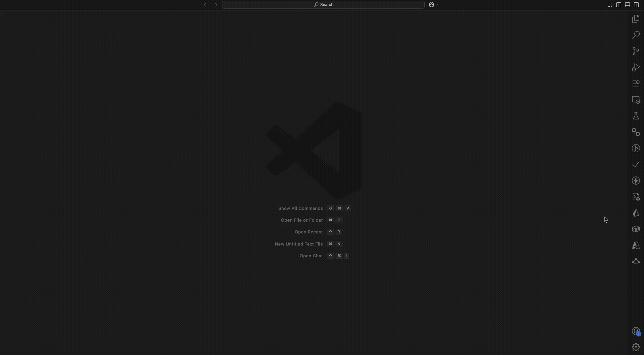Open the Search view magnifier icon
The height and width of the screenshot is (355, 644).
pyautogui.click(x=636, y=35)
